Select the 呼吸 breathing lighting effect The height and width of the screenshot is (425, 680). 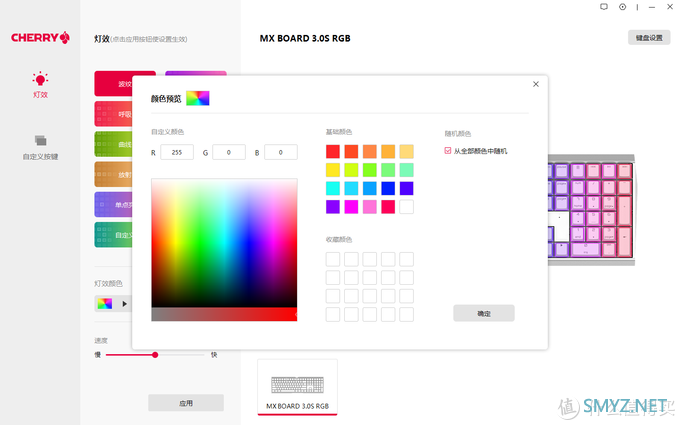(113, 114)
